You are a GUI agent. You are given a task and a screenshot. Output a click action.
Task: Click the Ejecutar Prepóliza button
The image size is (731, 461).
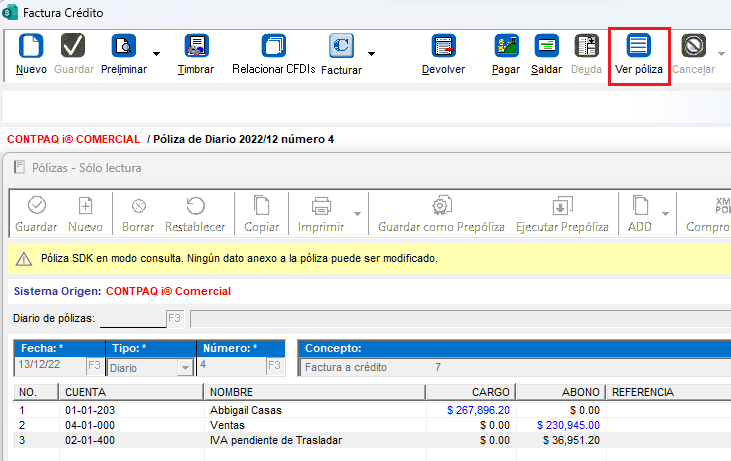[x=561, y=213]
